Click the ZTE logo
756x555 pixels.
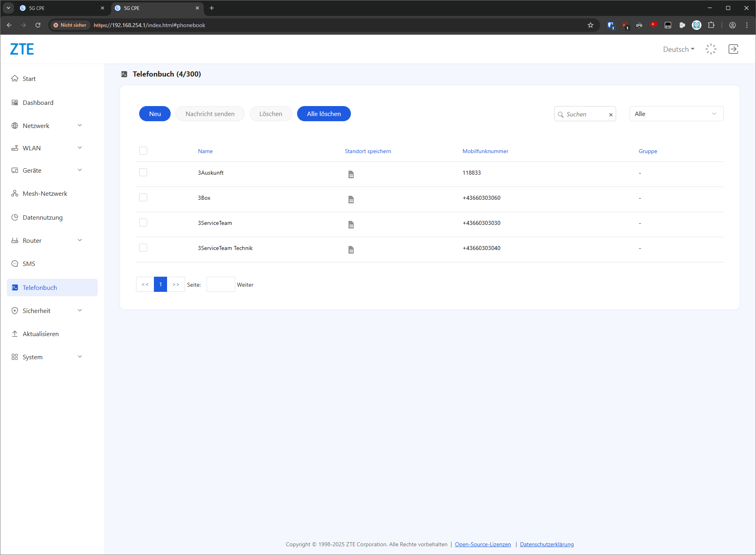point(22,49)
